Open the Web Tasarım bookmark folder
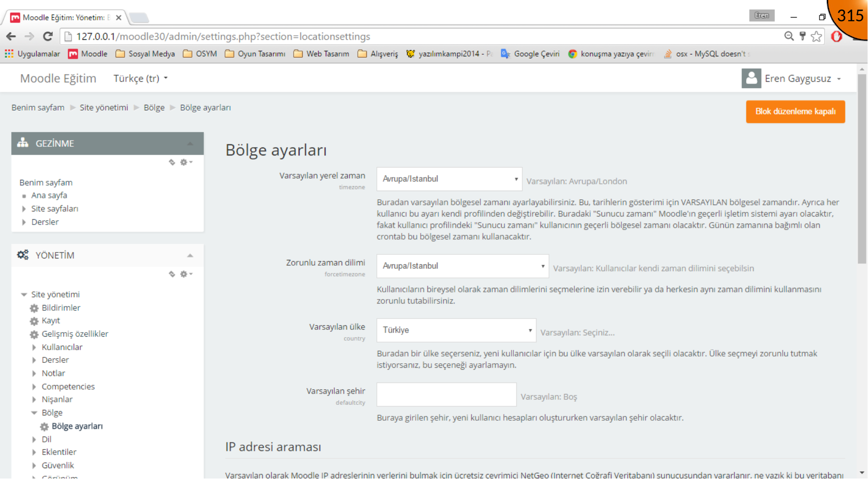 coord(321,54)
